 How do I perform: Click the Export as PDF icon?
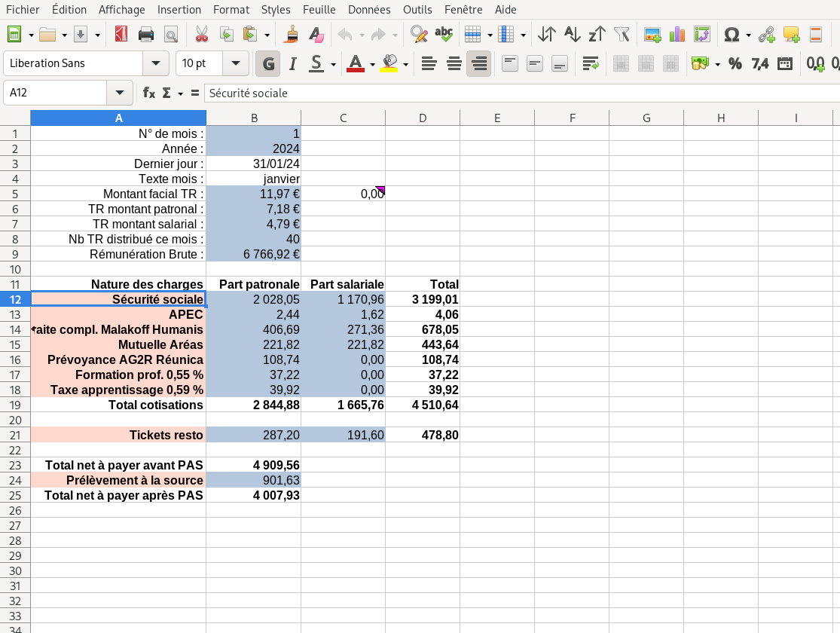click(121, 35)
